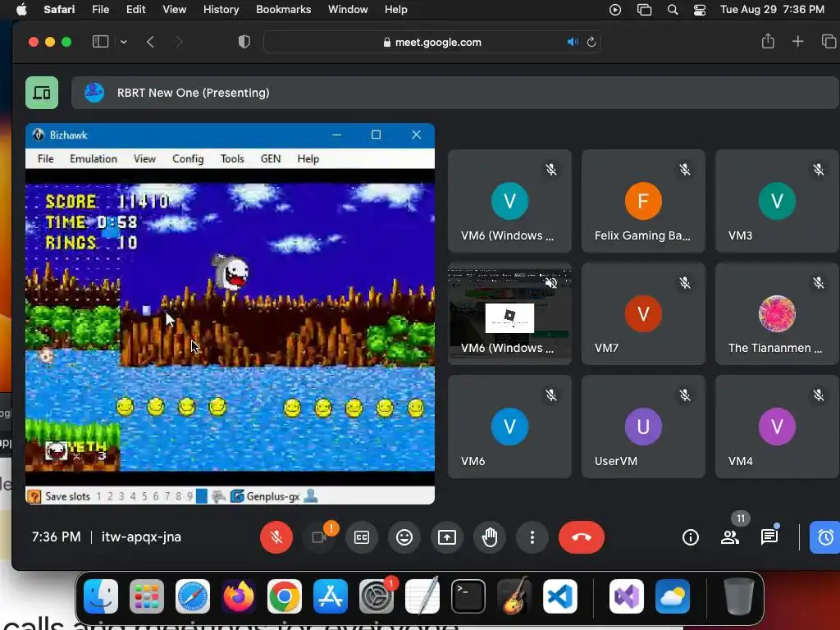Go back in Safari

coord(151,42)
